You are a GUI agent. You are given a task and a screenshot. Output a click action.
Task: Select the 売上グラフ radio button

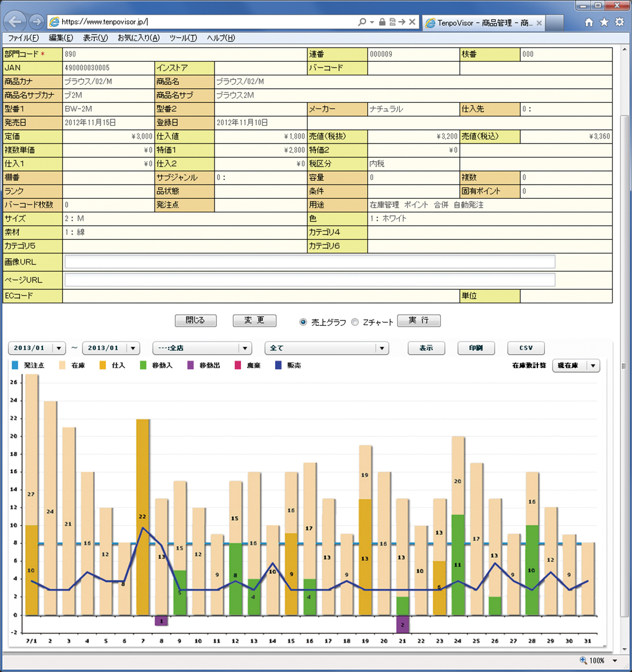point(303,322)
